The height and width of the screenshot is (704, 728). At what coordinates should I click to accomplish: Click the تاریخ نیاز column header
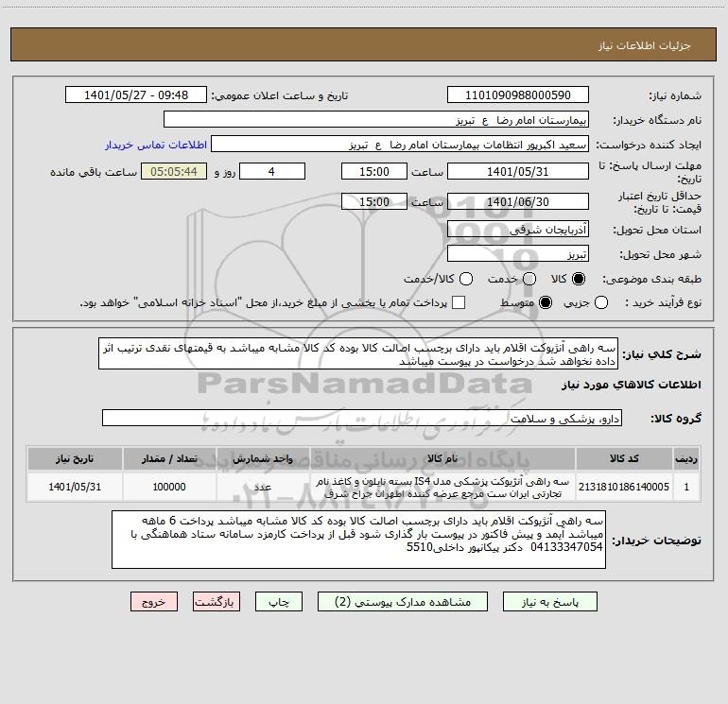75,458
